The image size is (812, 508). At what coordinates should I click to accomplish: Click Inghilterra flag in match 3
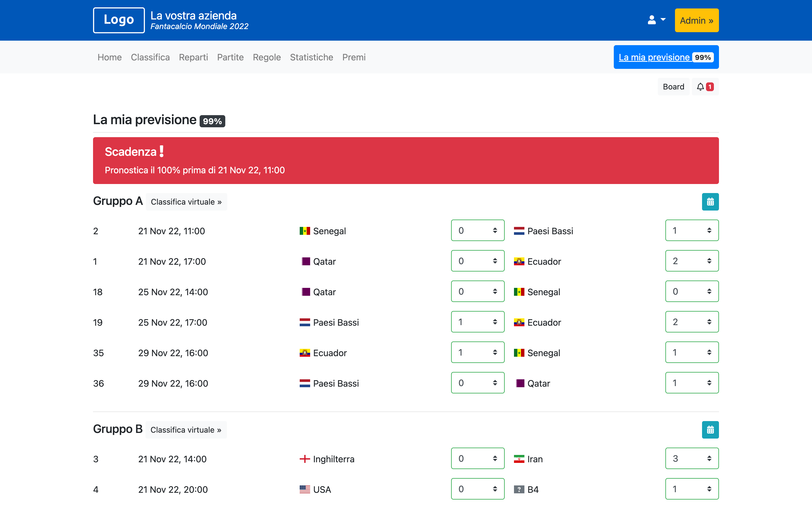pos(305,459)
